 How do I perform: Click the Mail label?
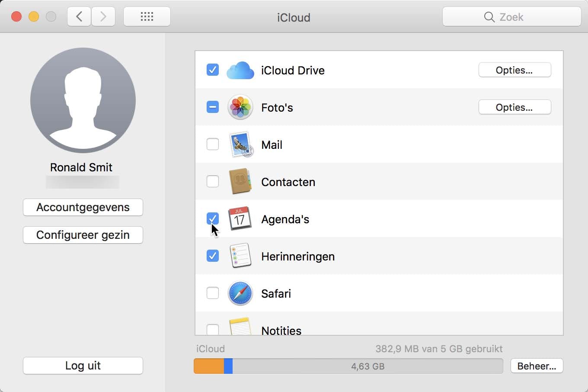(272, 145)
